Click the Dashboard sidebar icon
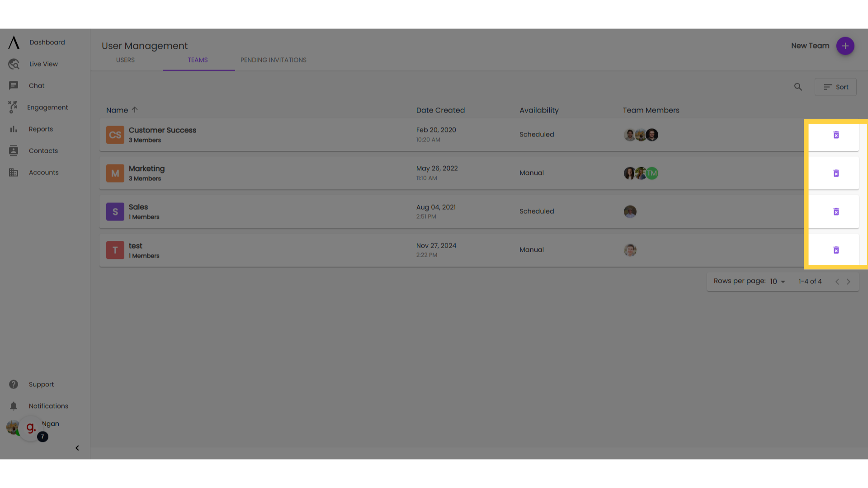 tap(13, 42)
